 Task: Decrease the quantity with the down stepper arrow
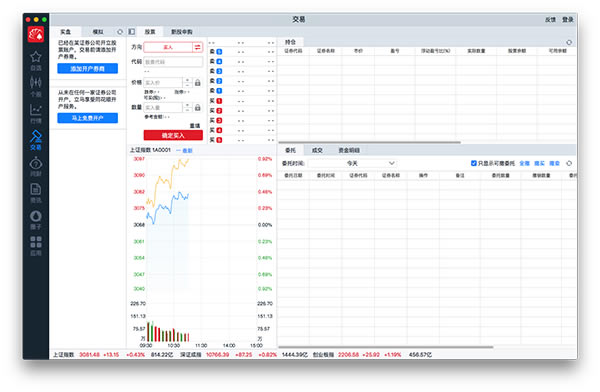(x=188, y=110)
